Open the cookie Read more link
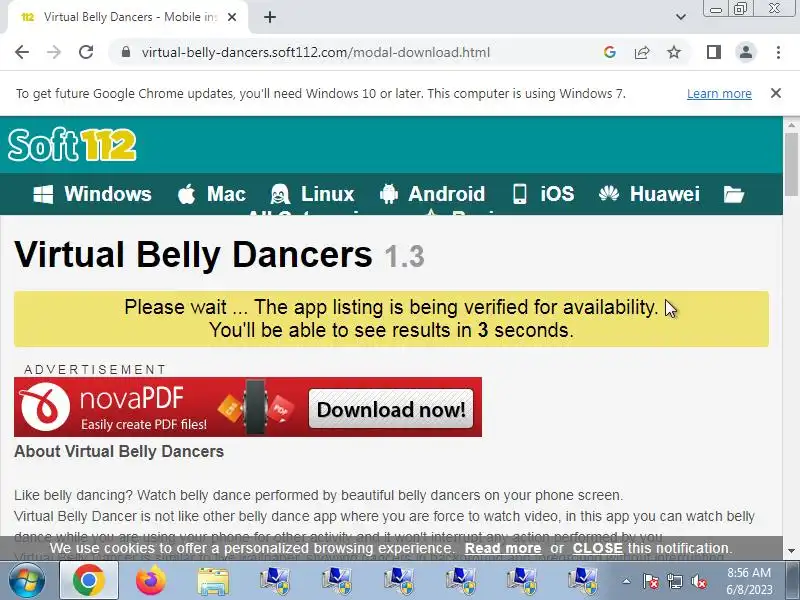Screen dimensions: 800x600 [503, 548]
